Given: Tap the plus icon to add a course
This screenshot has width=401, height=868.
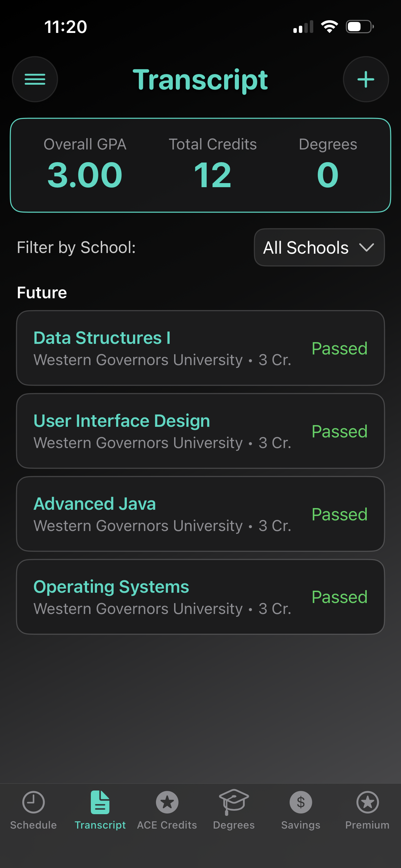Looking at the screenshot, I should (x=366, y=79).
